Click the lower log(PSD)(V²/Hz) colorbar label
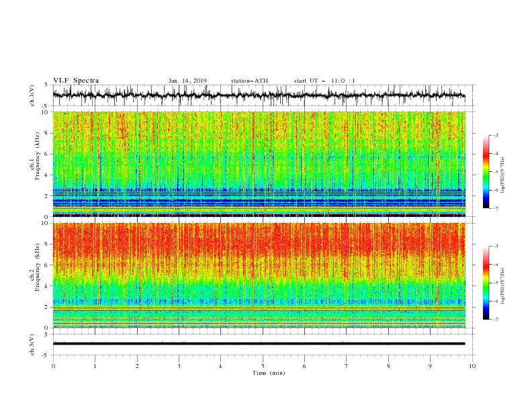The height and width of the screenshot is (411, 532). pos(502,286)
